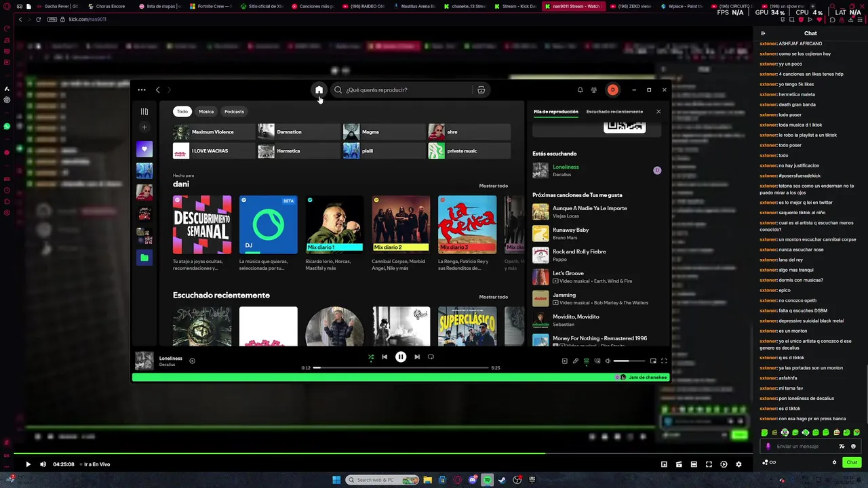
Task: Select Runaway Baby in the queue
Action: [x=597, y=233]
